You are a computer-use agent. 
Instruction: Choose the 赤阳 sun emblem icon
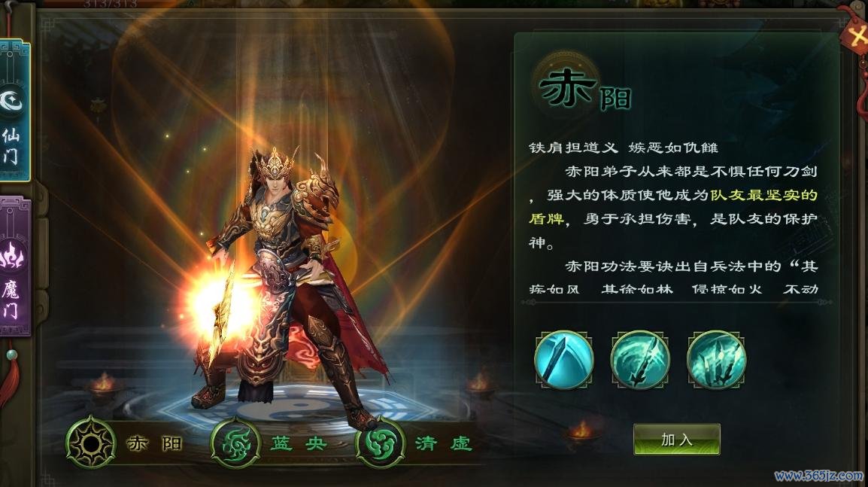tap(91, 443)
